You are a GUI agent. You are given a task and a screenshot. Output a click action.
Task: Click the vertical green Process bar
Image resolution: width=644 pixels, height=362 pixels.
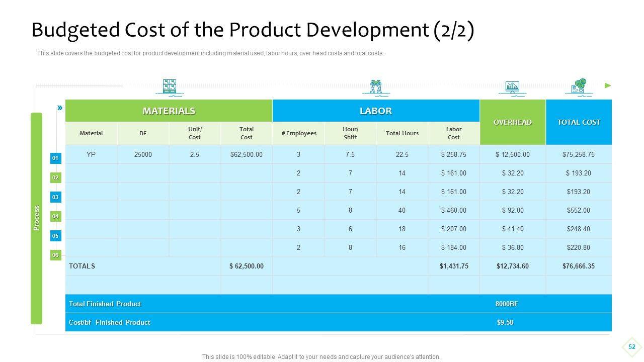pos(36,218)
